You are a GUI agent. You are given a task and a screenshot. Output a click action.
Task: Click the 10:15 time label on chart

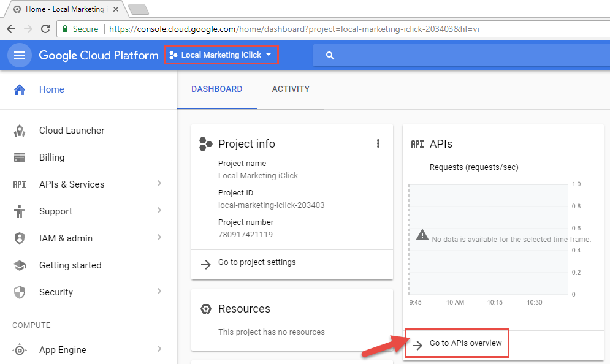click(x=495, y=303)
